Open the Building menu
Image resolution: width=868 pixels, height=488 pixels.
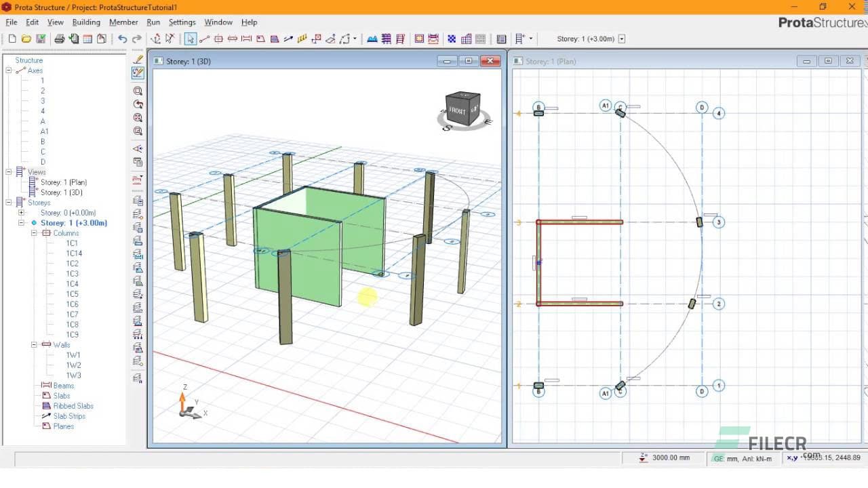click(86, 22)
